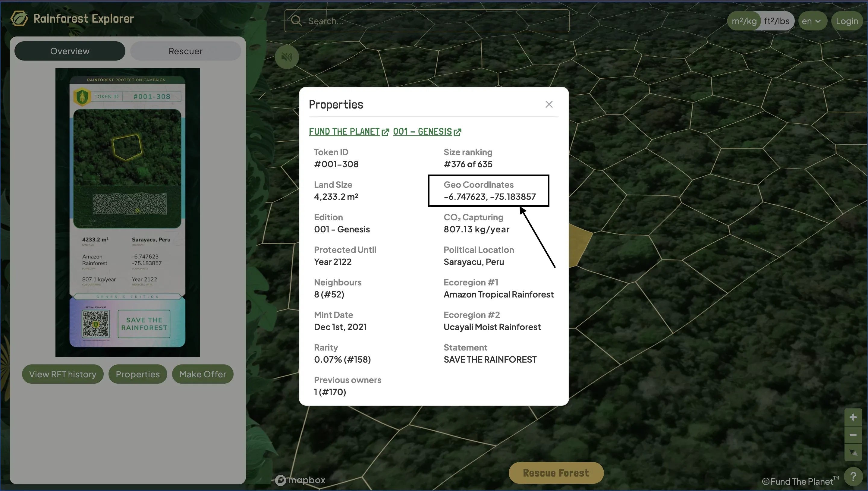868x491 pixels.
Task: Click the token card thumbnail image
Action: [127, 212]
